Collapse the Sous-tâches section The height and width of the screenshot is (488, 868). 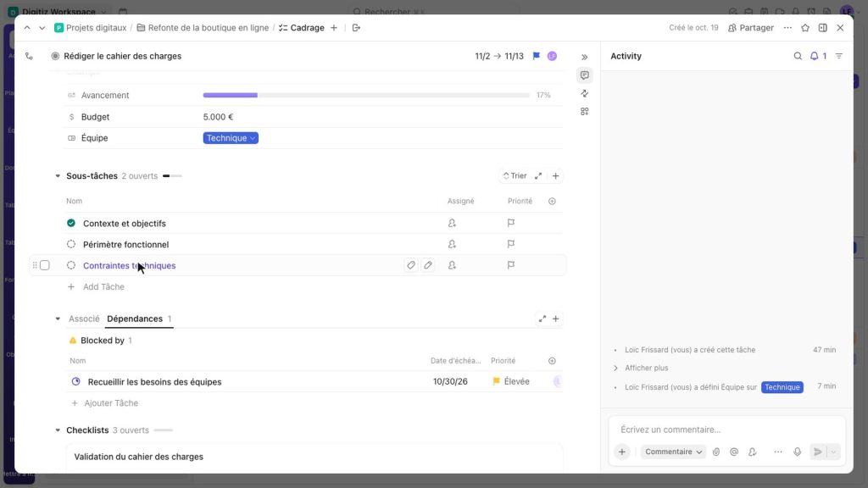[x=58, y=176]
